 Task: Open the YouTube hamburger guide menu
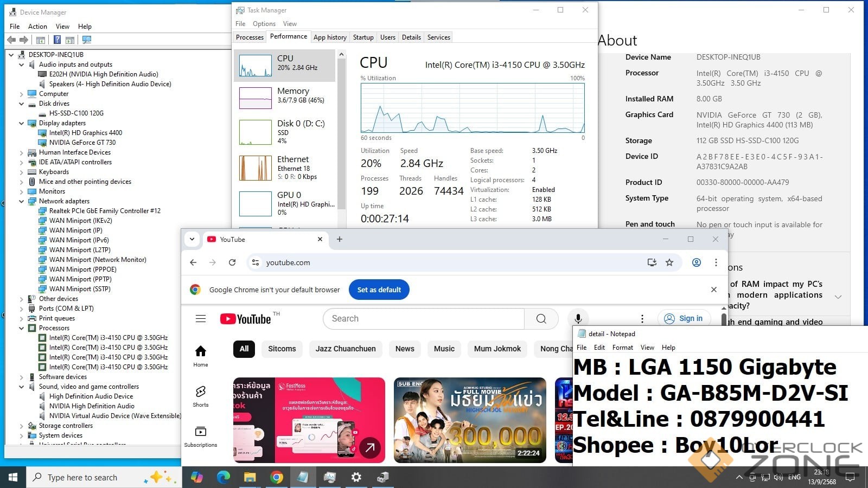pyautogui.click(x=201, y=319)
